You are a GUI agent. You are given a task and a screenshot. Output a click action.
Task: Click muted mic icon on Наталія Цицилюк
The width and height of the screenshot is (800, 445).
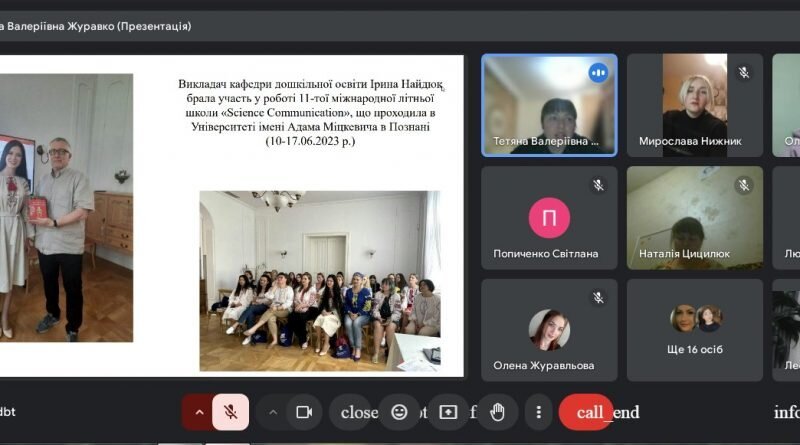click(744, 185)
